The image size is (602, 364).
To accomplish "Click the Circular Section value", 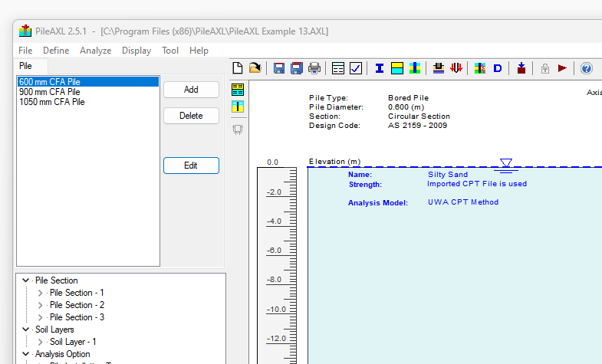I will [x=419, y=116].
